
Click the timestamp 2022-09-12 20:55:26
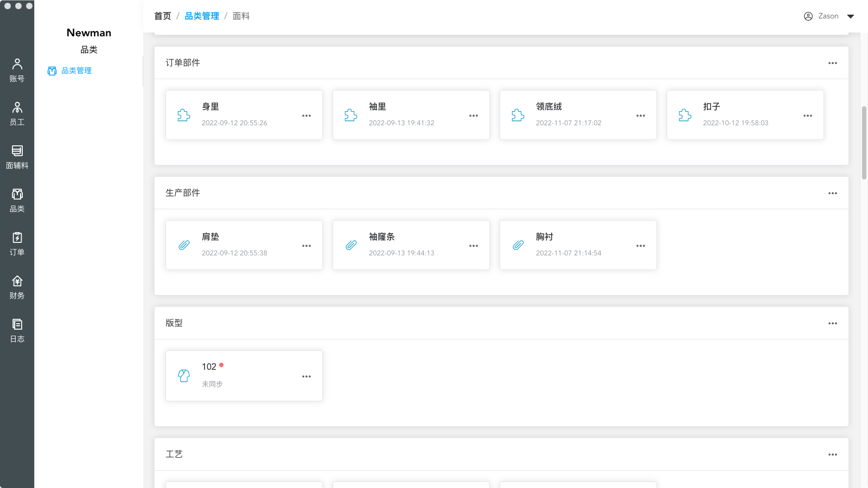click(x=234, y=123)
